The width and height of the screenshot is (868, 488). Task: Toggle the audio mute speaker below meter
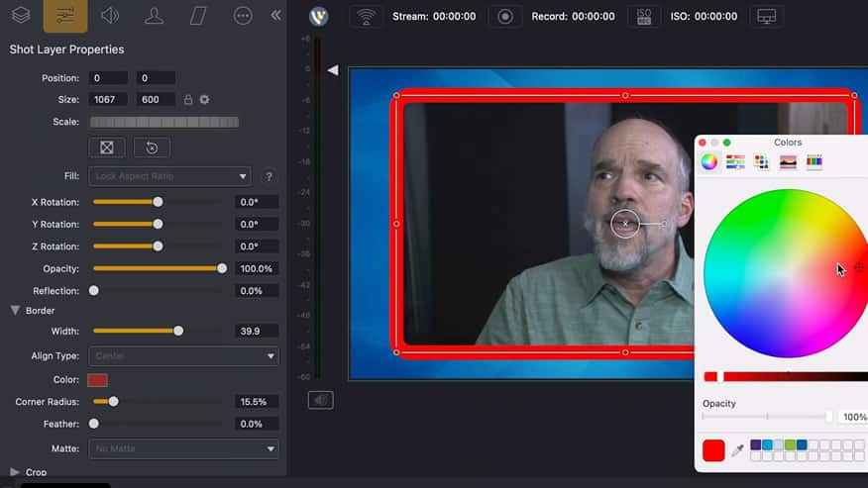coord(320,400)
